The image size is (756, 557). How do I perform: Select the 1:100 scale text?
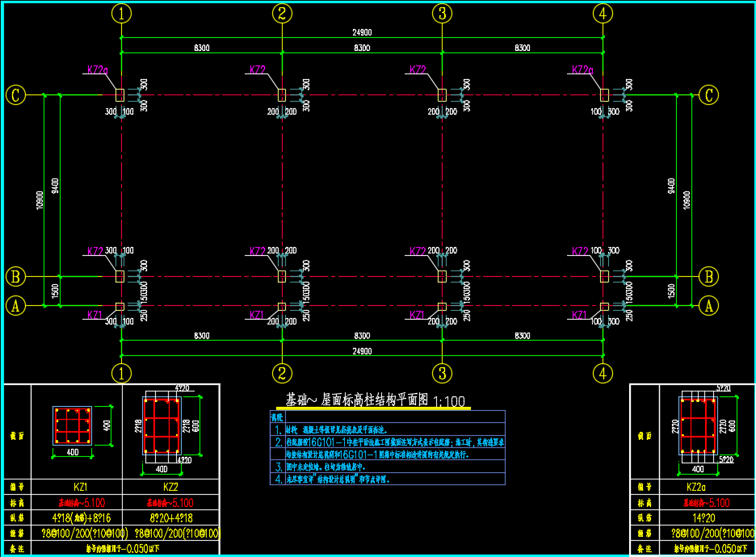449,401
